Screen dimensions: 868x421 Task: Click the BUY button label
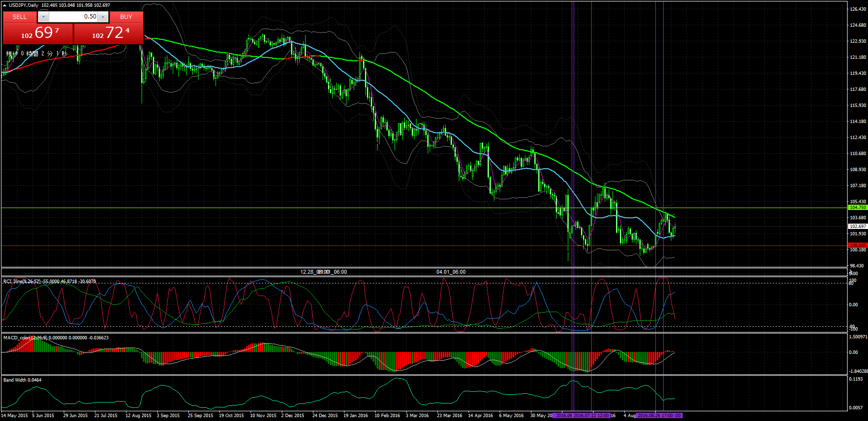pyautogui.click(x=126, y=17)
